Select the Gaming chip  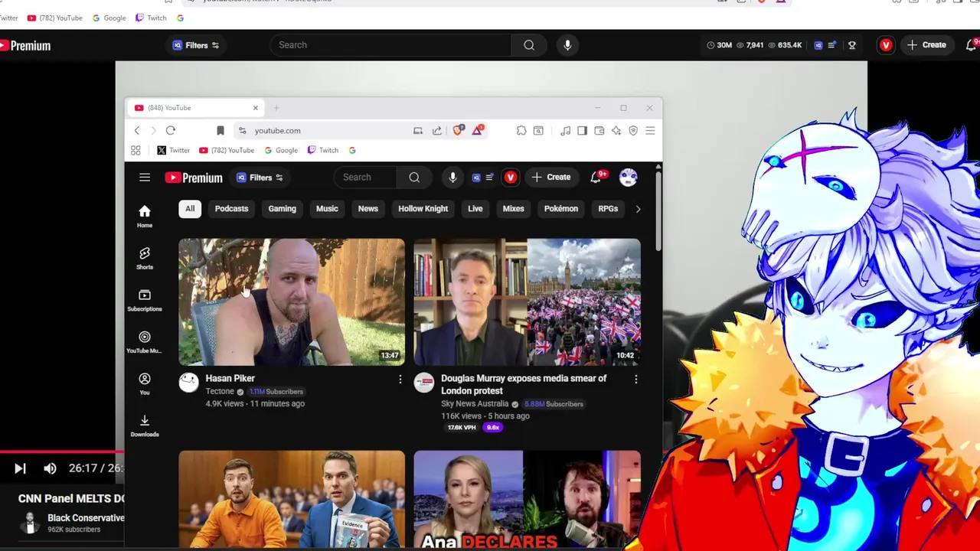pyautogui.click(x=282, y=209)
